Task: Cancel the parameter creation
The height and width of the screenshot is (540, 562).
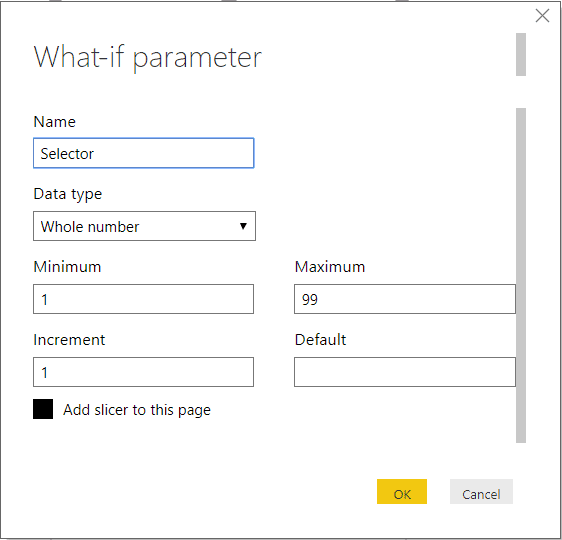Action: click(x=481, y=492)
